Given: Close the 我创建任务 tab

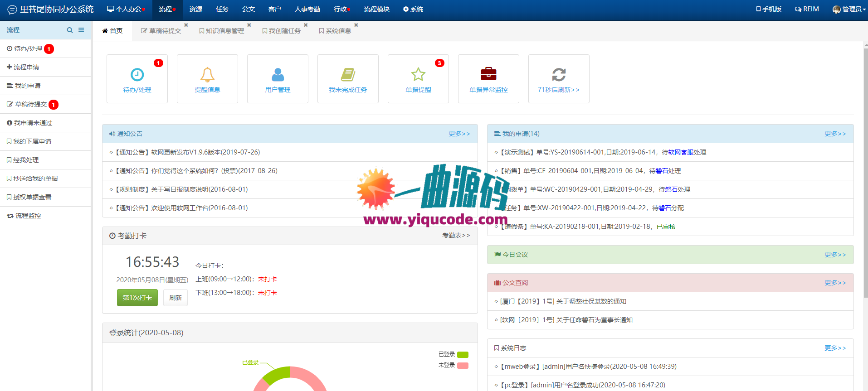Looking at the screenshot, I should pyautogui.click(x=306, y=25).
